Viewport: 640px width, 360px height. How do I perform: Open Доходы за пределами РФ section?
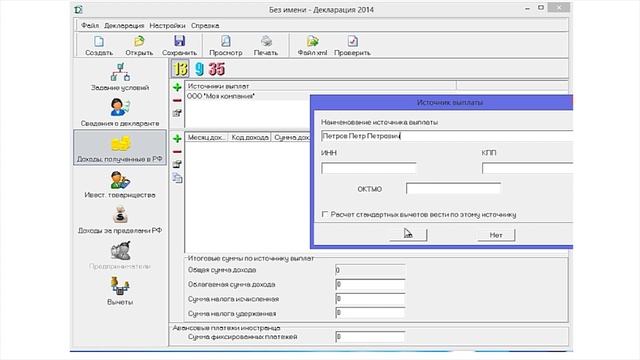[x=120, y=220]
